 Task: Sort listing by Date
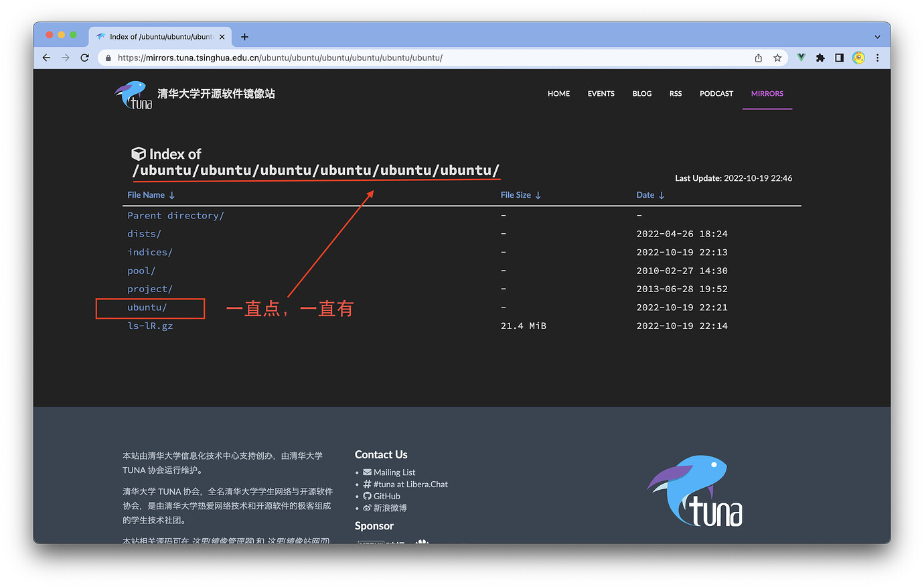click(x=650, y=195)
